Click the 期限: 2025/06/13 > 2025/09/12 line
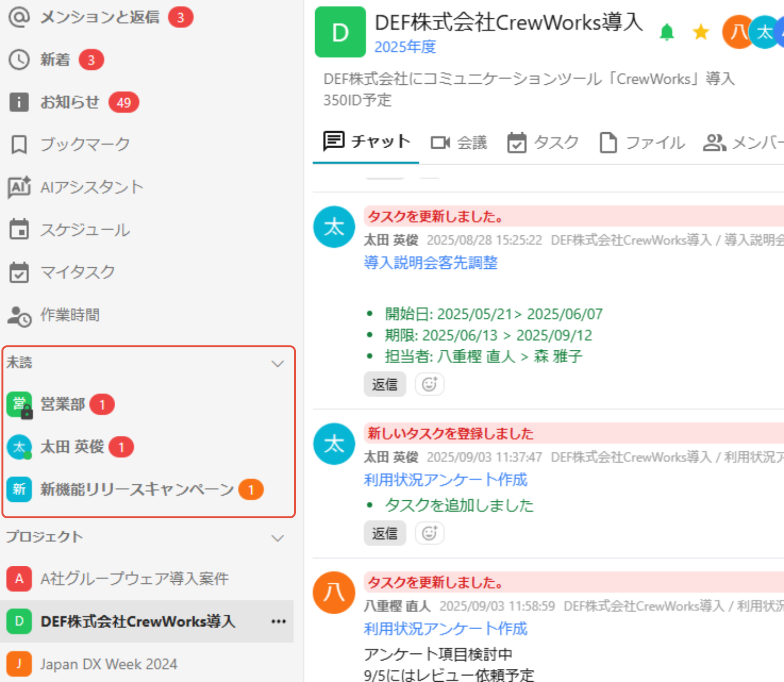 (x=488, y=335)
